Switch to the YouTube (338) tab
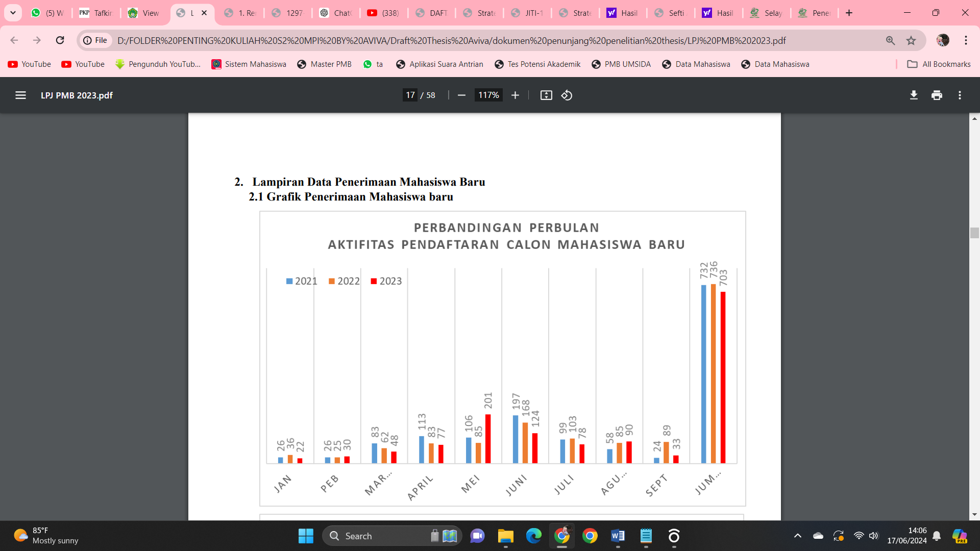980x551 pixels. [x=384, y=13]
